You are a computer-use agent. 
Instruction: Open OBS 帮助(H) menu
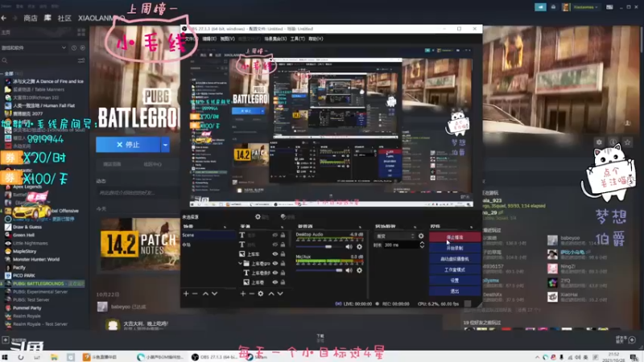click(x=316, y=39)
